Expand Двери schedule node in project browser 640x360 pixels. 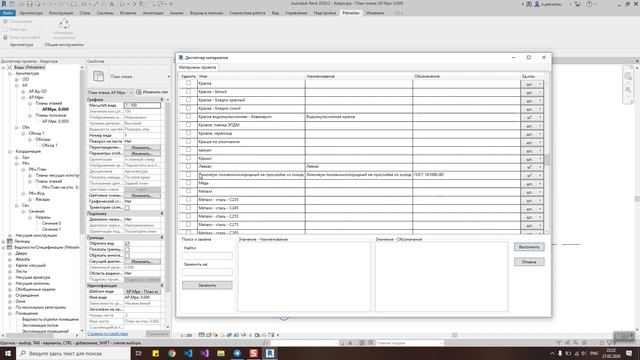pos(10,253)
